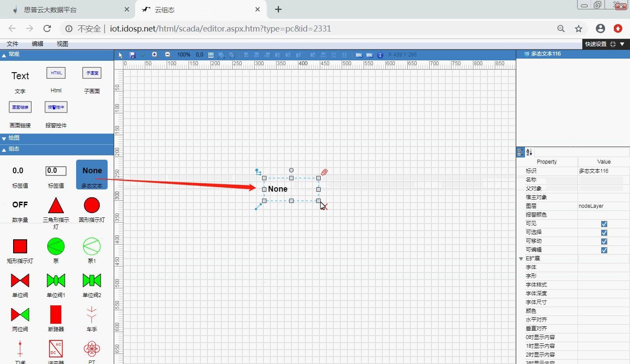Open the 视图 menu
Screen dimensions: 630x364
coord(63,44)
